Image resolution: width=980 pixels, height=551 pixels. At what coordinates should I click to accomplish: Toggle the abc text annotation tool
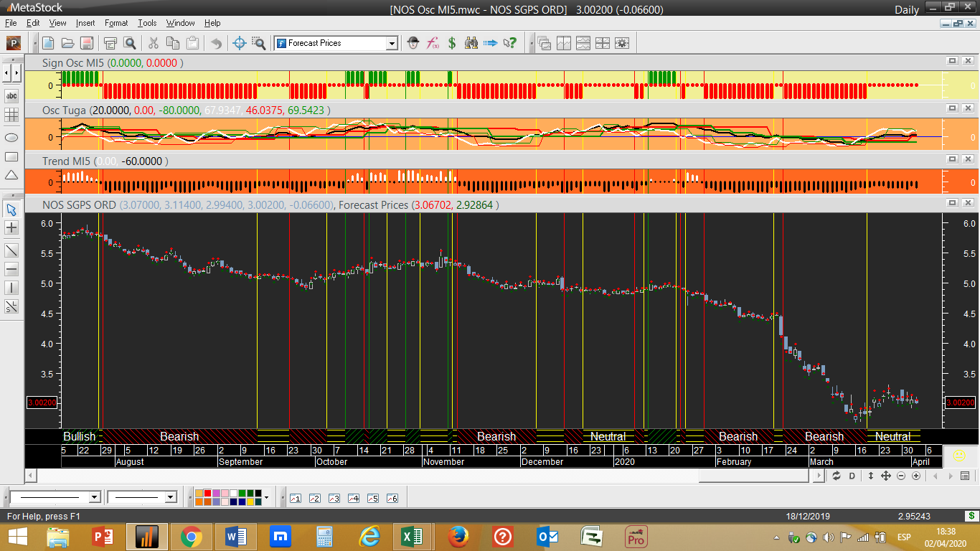click(11, 95)
